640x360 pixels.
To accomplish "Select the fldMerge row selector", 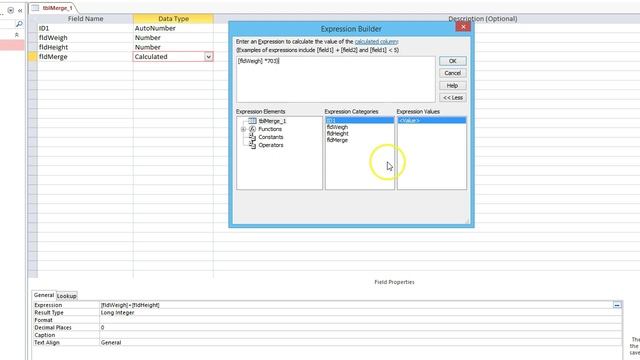I will point(33,57).
